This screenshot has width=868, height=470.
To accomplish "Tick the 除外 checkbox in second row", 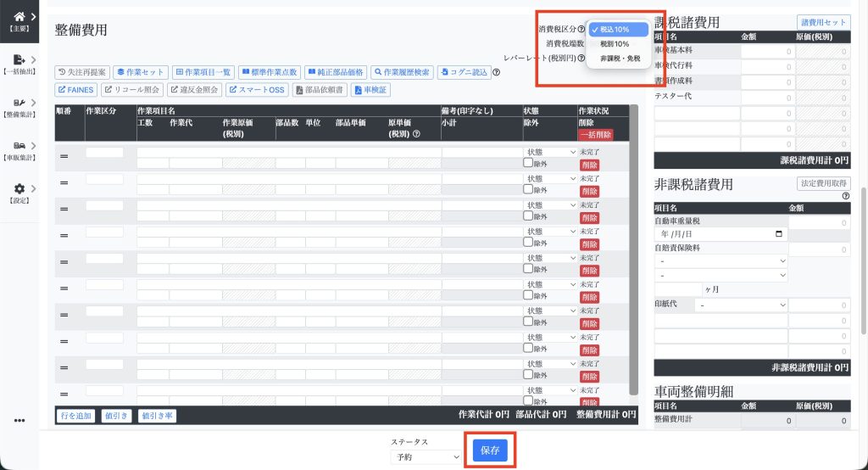I will click(528, 189).
